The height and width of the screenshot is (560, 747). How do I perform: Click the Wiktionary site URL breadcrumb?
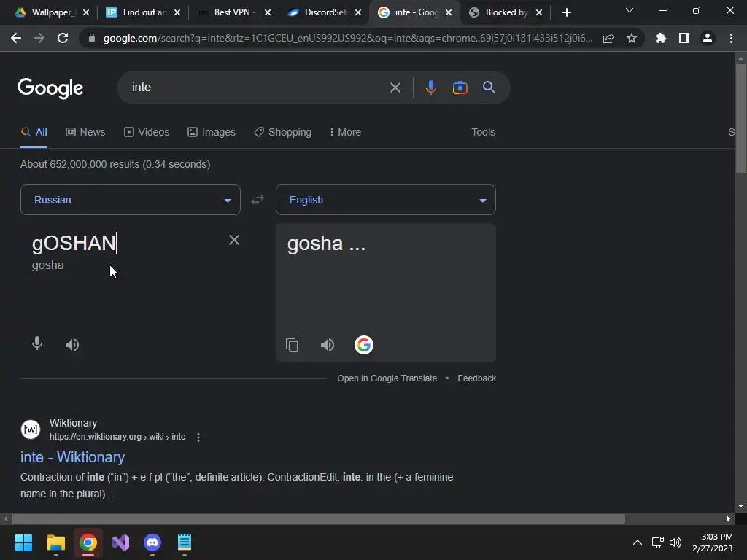click(117, 437)
